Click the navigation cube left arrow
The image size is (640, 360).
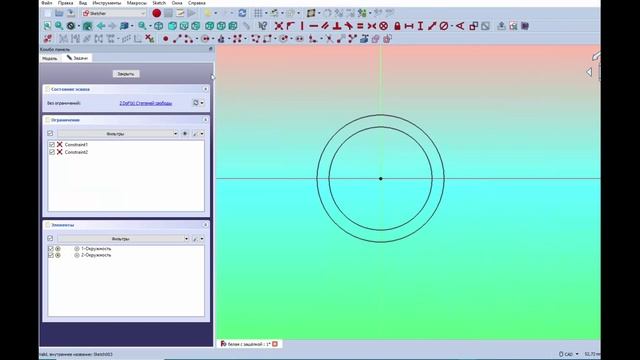pyautogui.click(x=589, y=72)
